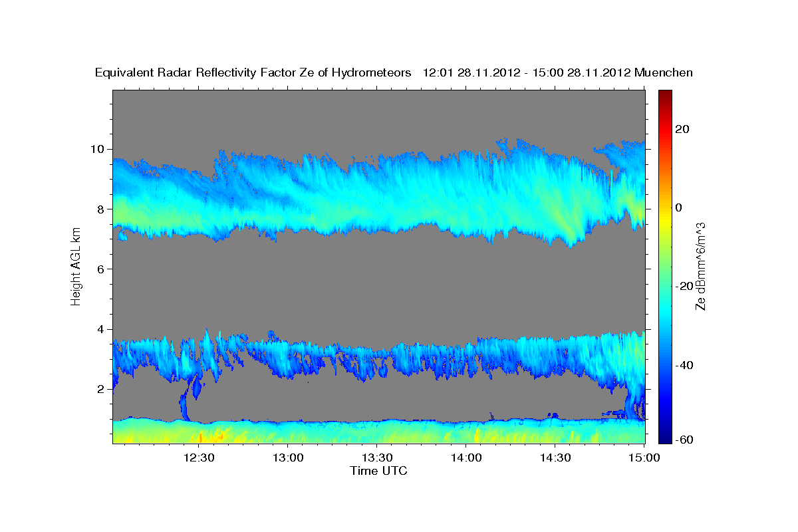Click the 12:30 time tick label
Screen dimensions: 798x532
pyautogui.click(x=198, y=458)
